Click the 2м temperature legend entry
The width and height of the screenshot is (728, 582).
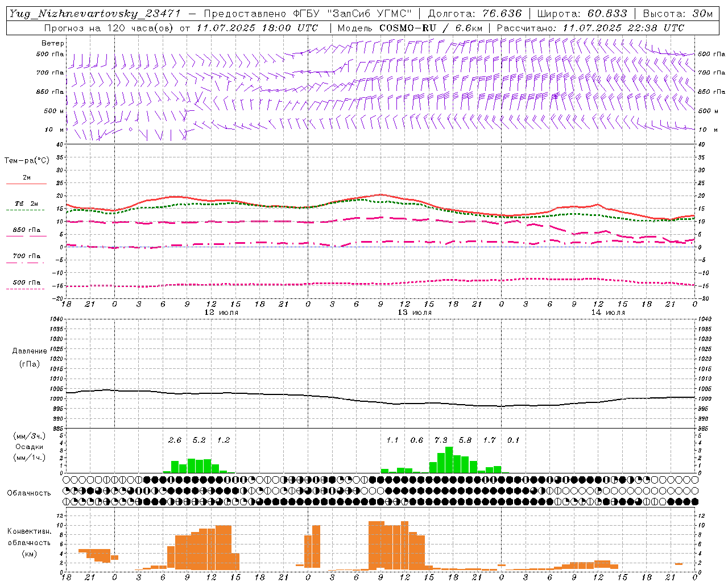(x=27, y=178)
